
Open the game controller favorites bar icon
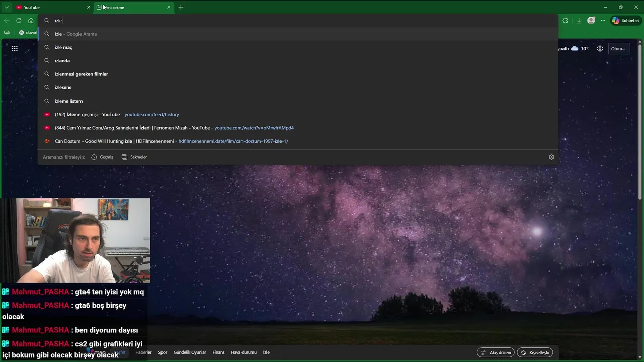tap(7, 32)
